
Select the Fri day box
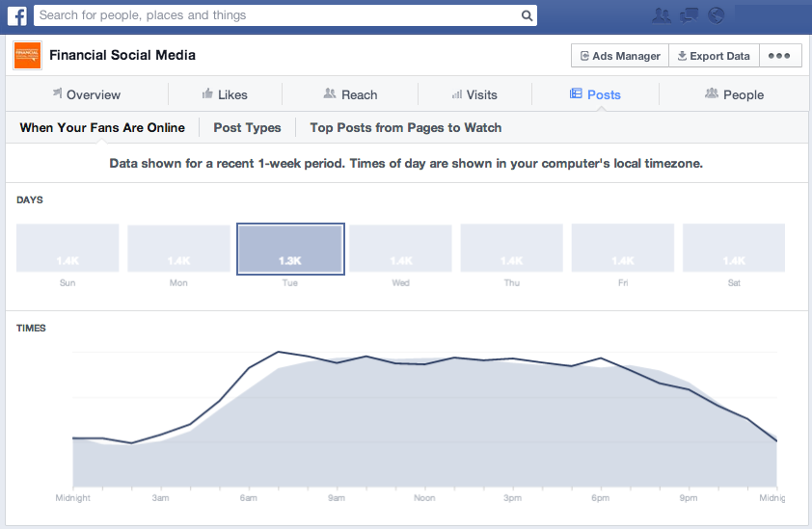coord(623,248)
